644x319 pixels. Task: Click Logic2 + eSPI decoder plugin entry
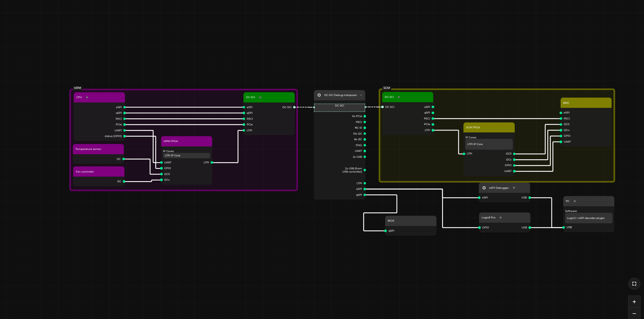(x=589, y=218)
